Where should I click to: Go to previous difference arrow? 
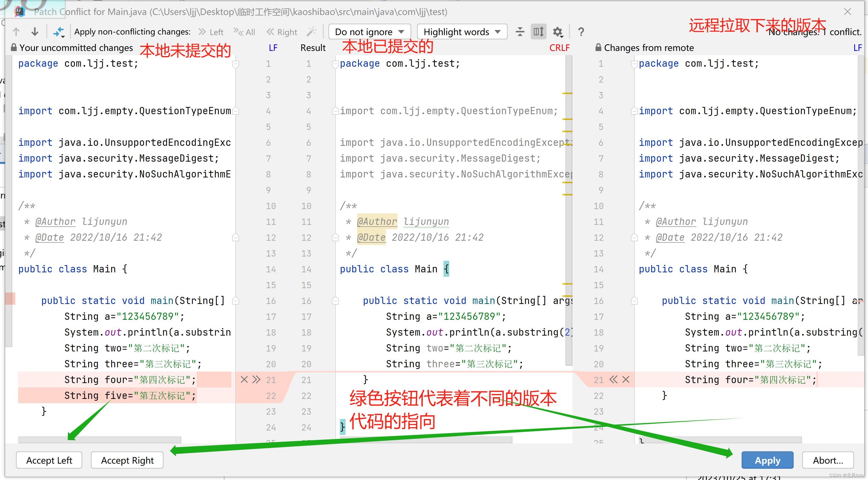16,32
